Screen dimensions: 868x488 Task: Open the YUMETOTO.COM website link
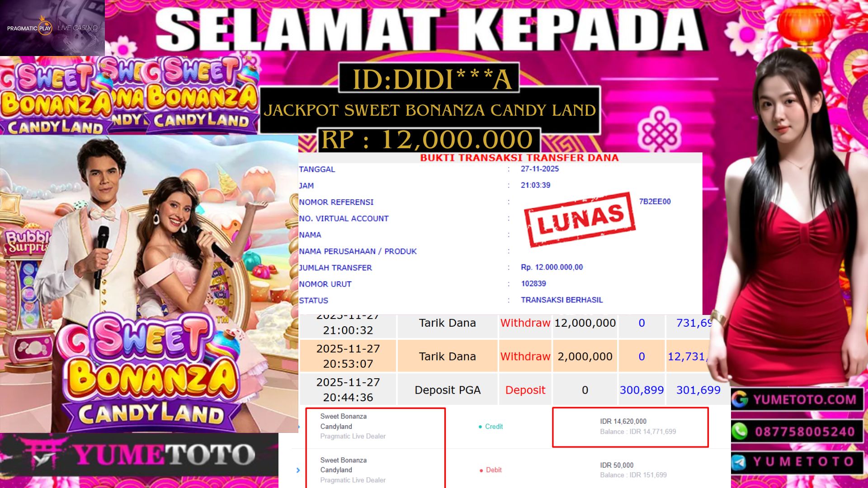pos(805,399)
